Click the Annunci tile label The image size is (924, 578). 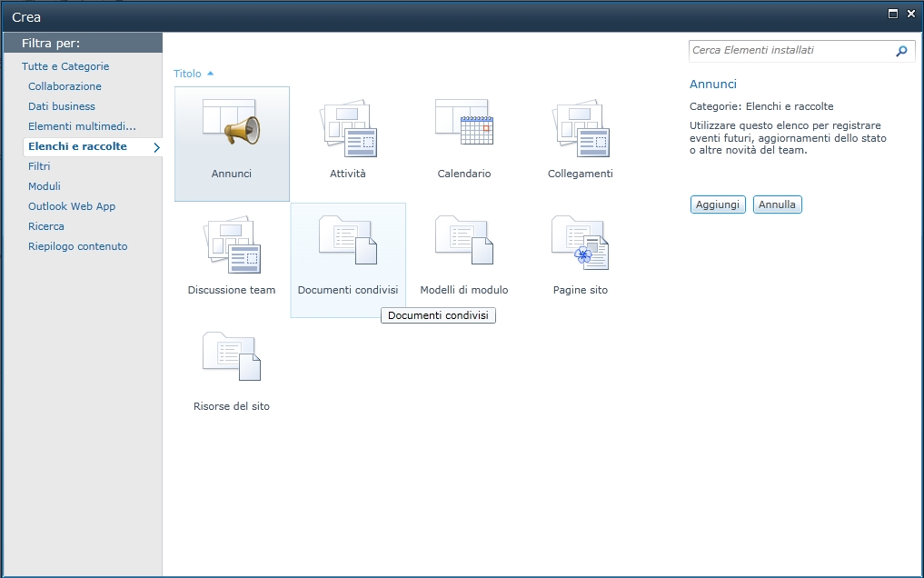tap(232, 174)
